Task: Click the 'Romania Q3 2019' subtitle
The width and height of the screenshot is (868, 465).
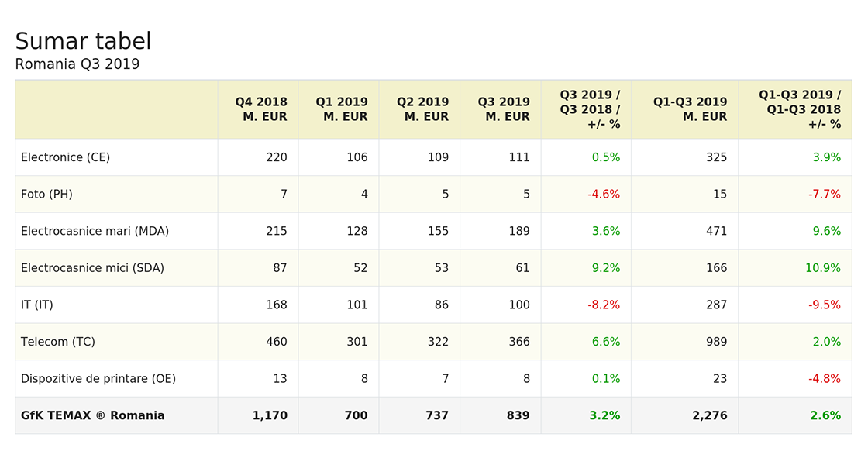Action: coord(77,64)
